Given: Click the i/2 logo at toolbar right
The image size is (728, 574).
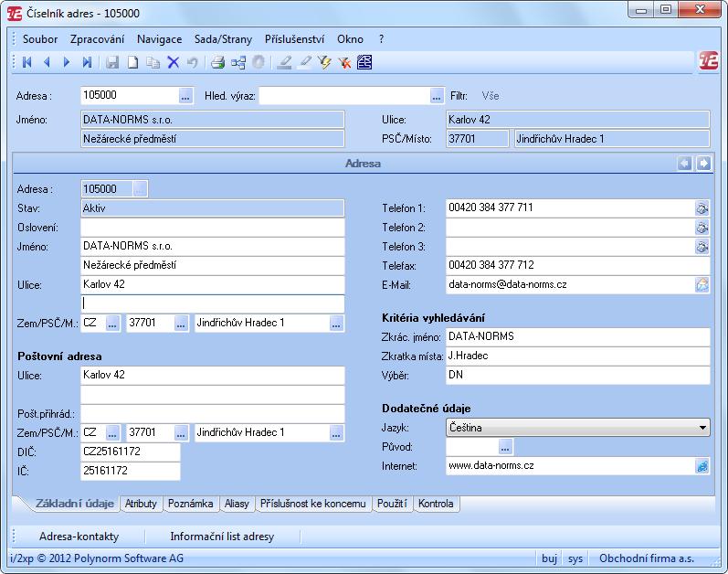Looking at the screenshot, I should tap(709, 61).
